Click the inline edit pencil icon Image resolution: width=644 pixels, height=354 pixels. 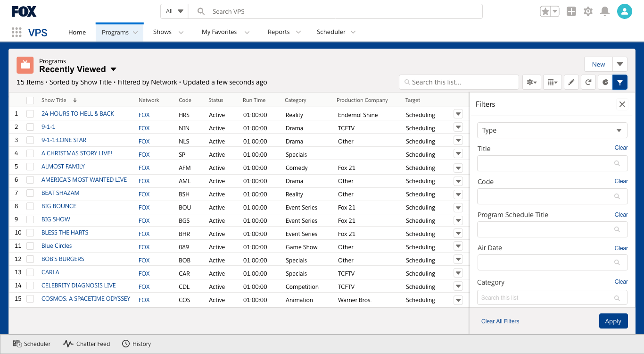click(571, 82)
